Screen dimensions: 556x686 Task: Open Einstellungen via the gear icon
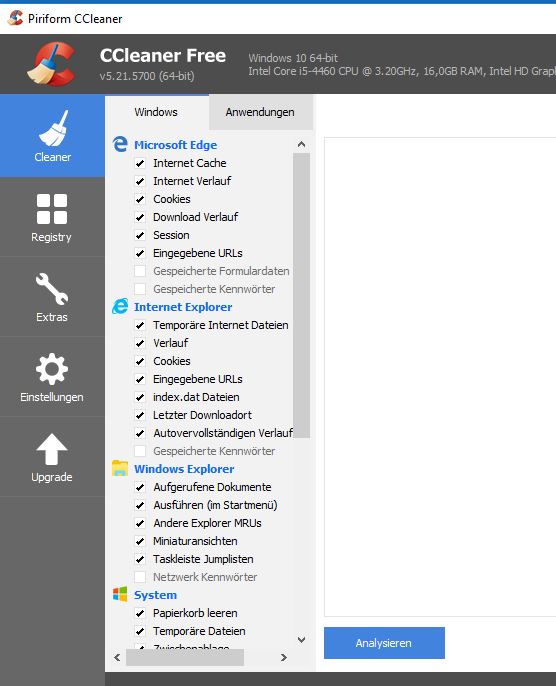[x=52, y=369]
